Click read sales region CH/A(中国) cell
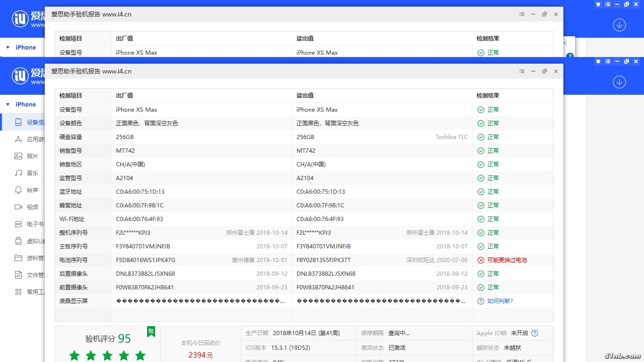The height and width of the screenshot is (362, 644). click(311, 165)
